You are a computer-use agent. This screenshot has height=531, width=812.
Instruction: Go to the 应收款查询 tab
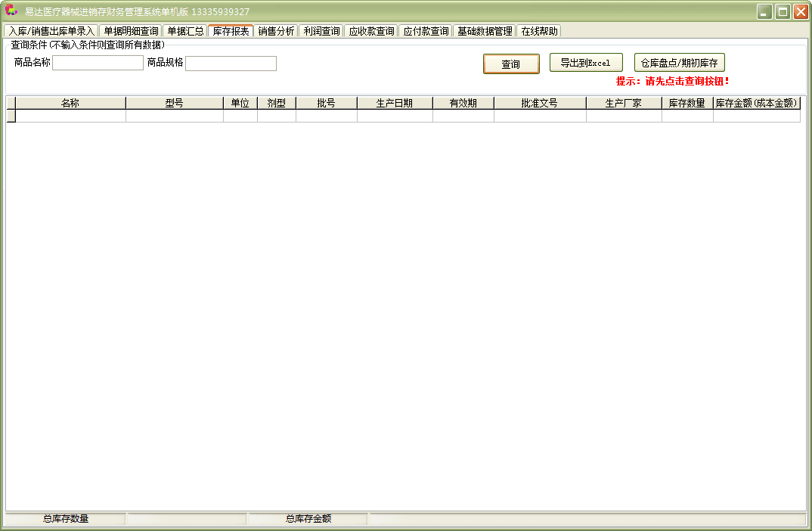[x=370, y=31]
